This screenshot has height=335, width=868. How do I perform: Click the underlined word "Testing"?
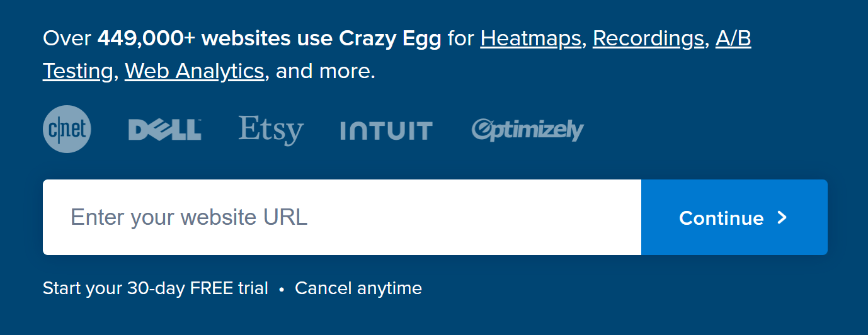77,71
